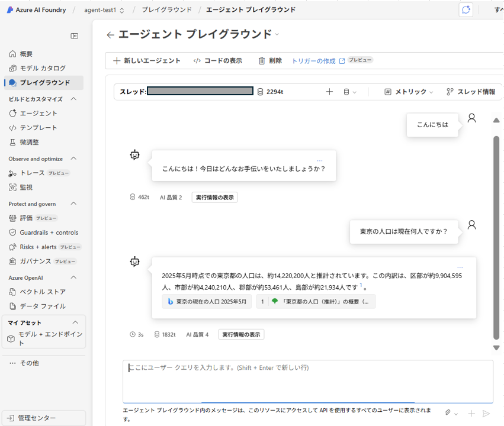Click the user avatar beside こんにちは
This screenshot has width=504, height=426.
pyautogui.click(x=471, y=118)
